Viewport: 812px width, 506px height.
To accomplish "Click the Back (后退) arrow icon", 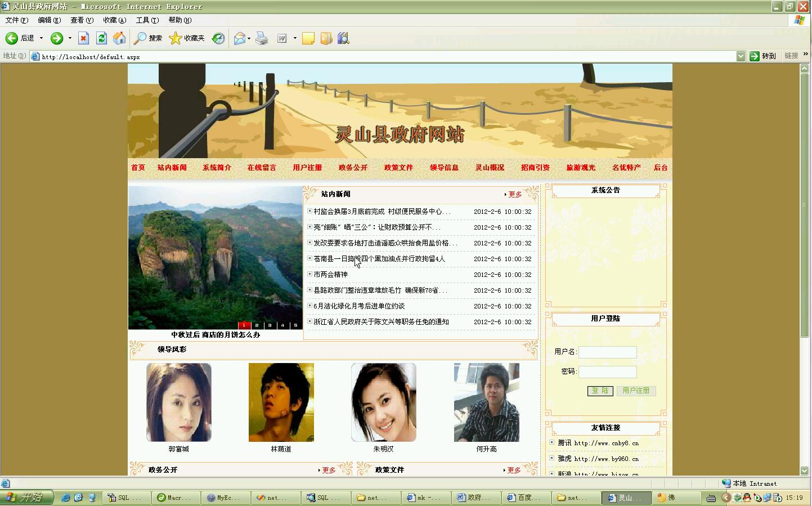I will [x=11, y=38].
